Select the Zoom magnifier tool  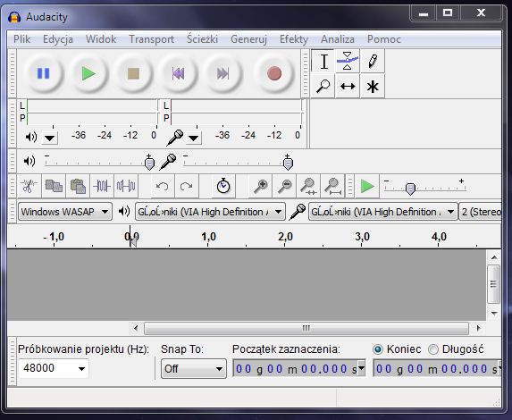(323, 86)
